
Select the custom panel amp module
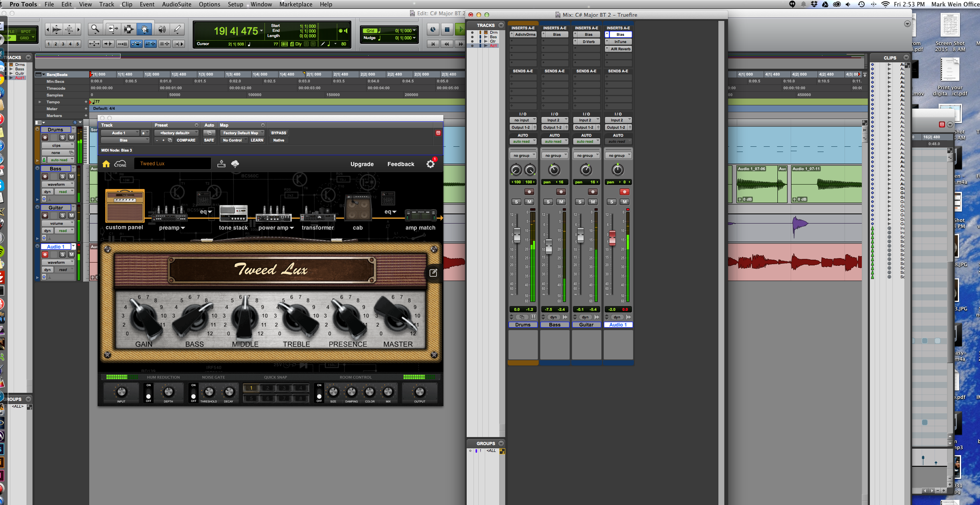coord(125,206)
